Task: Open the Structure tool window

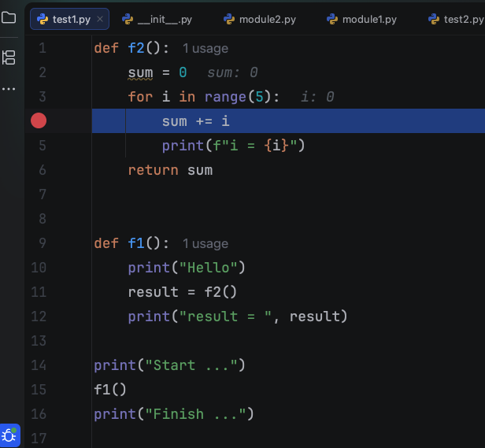Action: (x=9, y=57)
